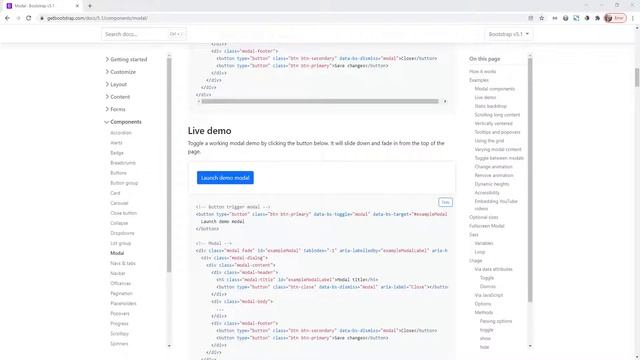
Task: Jump to Fullscreen Modal section
Action: (x=487, y=226)
